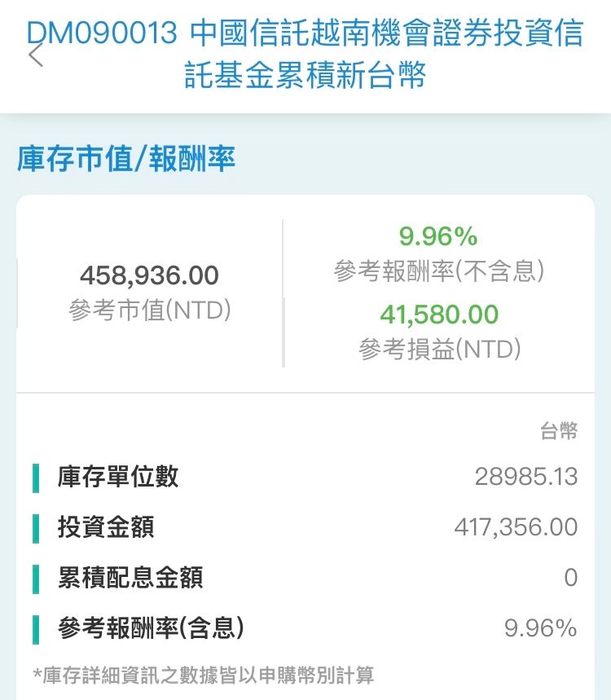Open the 投資金額 row label
611x700 pixels.
pyautogui.click(x=106, y=527)
